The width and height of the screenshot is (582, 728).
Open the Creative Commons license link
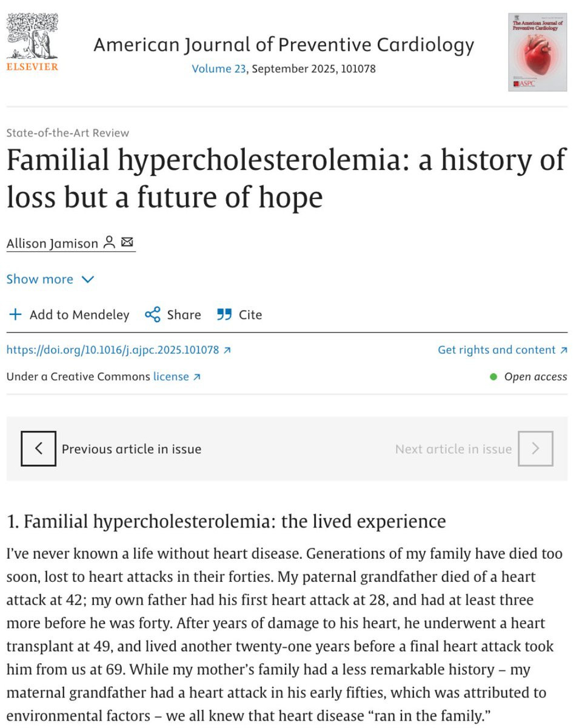coord(176,377)
